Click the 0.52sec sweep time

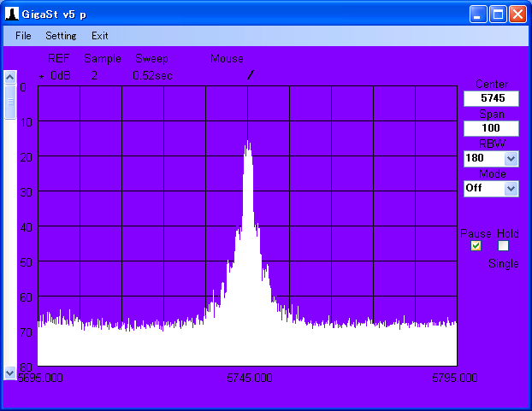[153, 75]
